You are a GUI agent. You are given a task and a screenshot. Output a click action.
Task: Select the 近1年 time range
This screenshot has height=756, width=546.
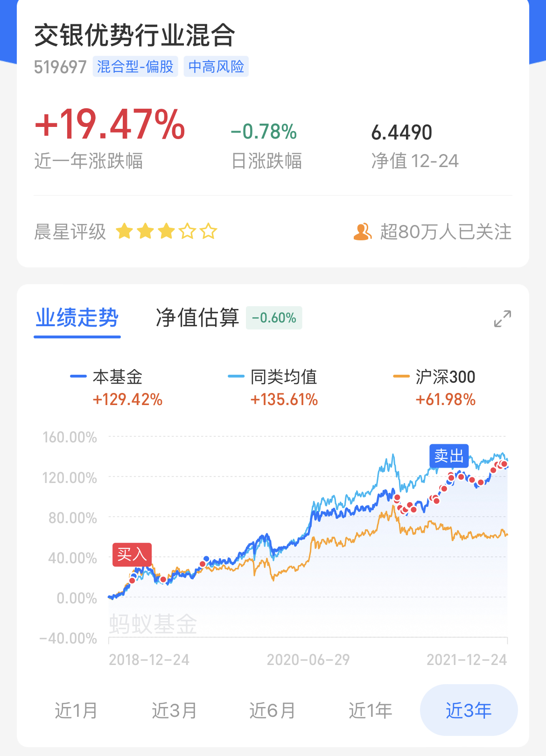click(370, 710)
